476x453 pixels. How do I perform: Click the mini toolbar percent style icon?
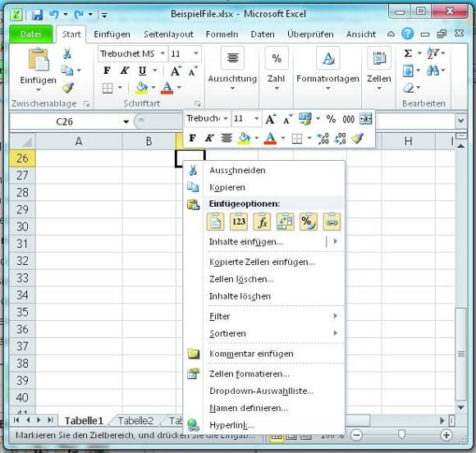(331, 119)
